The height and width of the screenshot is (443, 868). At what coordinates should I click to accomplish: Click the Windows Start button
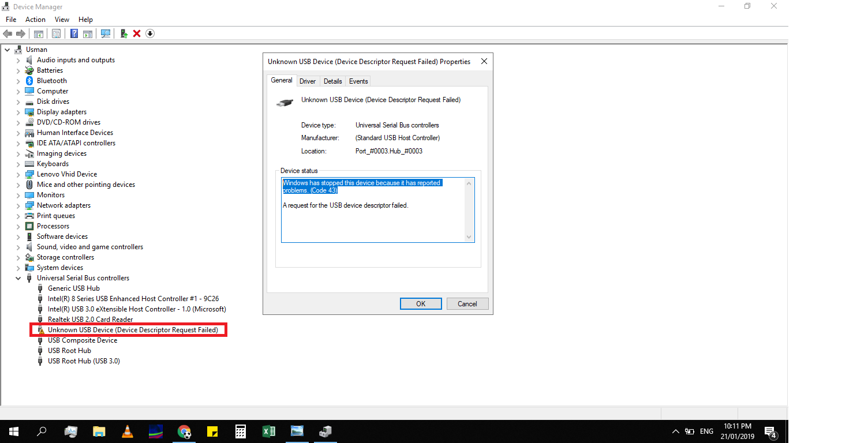click(x=14, y=431)
